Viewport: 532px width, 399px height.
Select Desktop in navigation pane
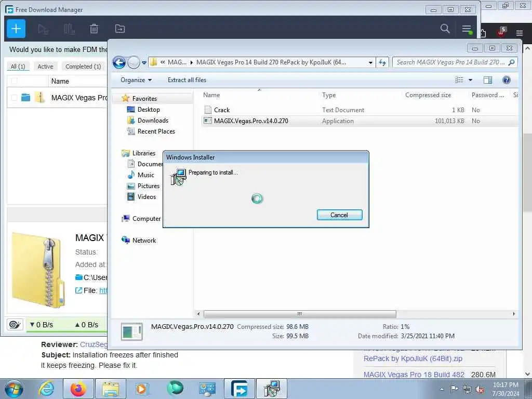(x=149, y=109)
